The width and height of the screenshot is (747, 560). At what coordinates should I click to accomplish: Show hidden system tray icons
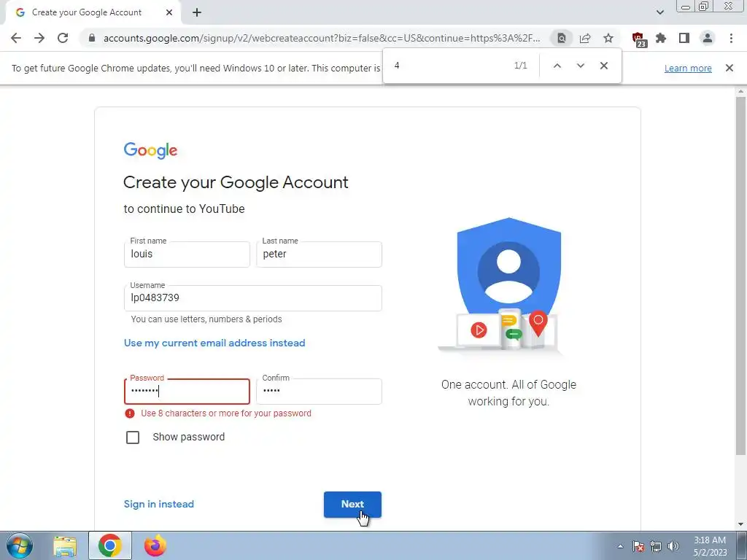620,546
